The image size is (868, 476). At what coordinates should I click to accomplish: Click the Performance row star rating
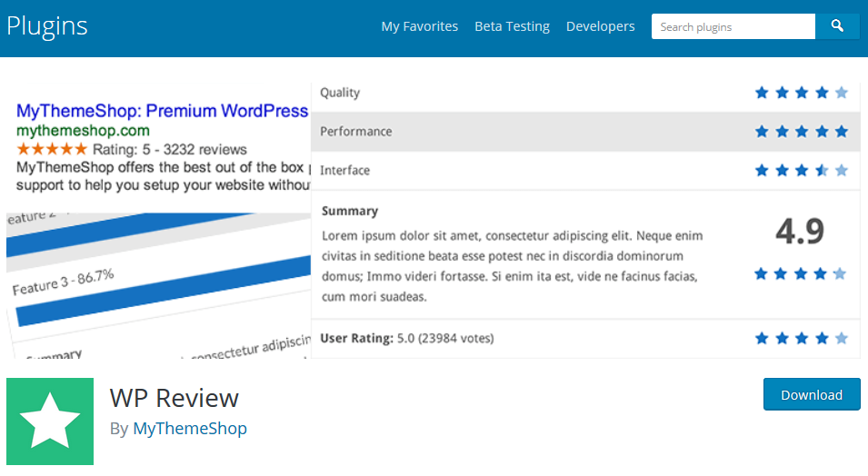tap(801, 132)
